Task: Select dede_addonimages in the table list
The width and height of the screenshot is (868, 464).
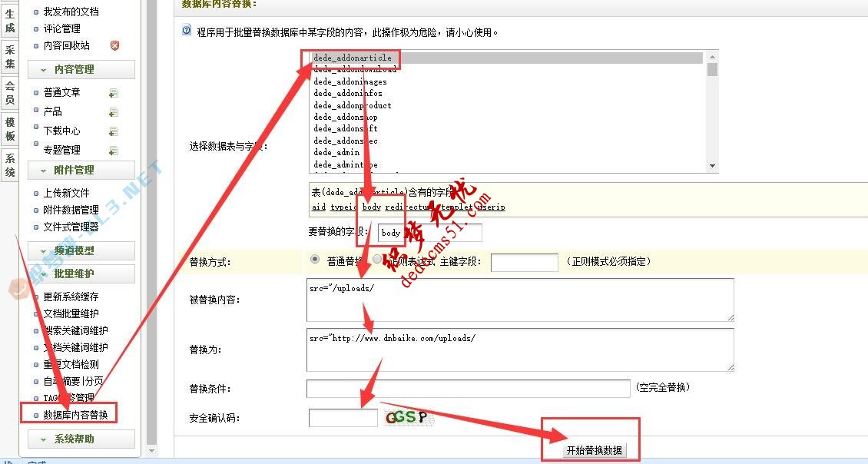Action: [350, 81]
